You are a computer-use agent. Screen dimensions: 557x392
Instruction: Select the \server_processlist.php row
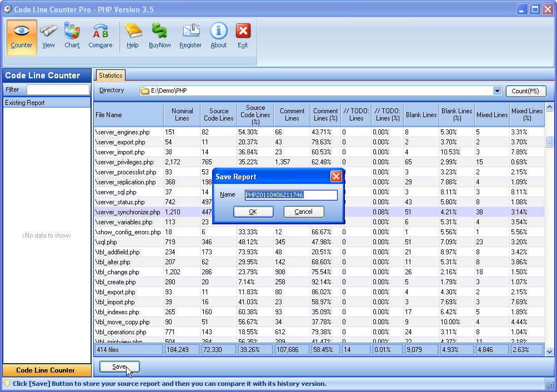pos(319,172)
